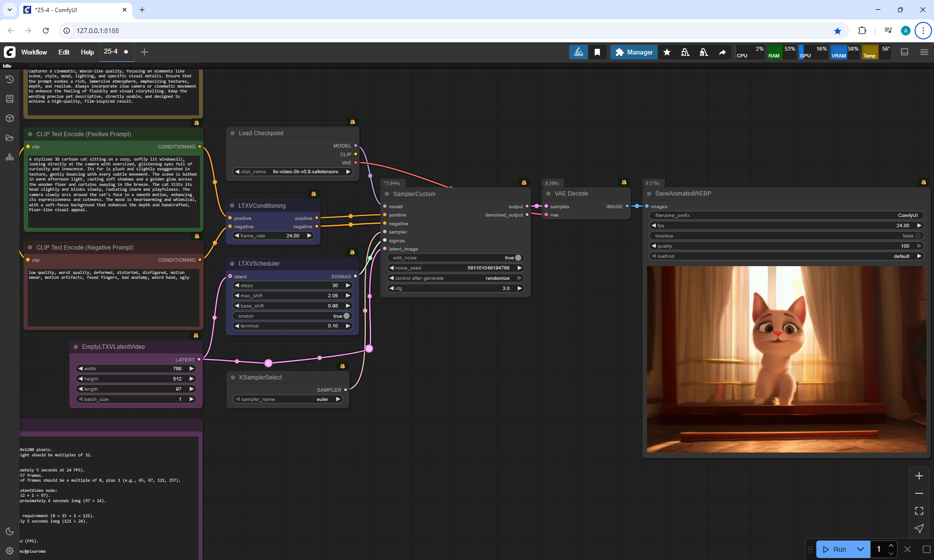
Task: Click the bookmark icon in toolbar
Action: [x=597, y=52]
